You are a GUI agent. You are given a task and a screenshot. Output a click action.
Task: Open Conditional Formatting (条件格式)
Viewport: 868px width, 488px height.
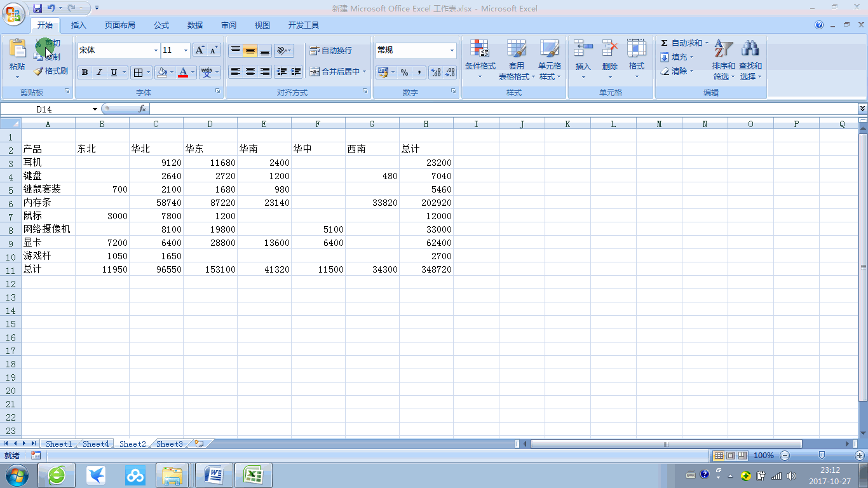click(x=480, y=50)
